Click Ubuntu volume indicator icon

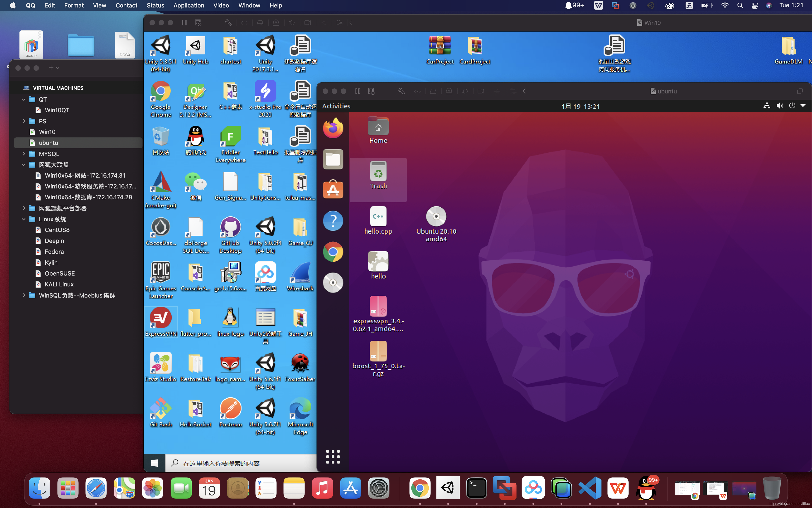[x=780, y=106]
